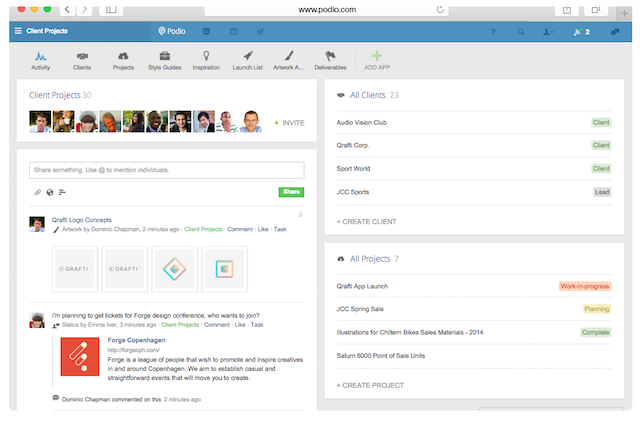Image resolution: width=640 pixels, height=421 pixels.
Task: Open second QRAFTI logo thumbnail
Action: point(124,269)
